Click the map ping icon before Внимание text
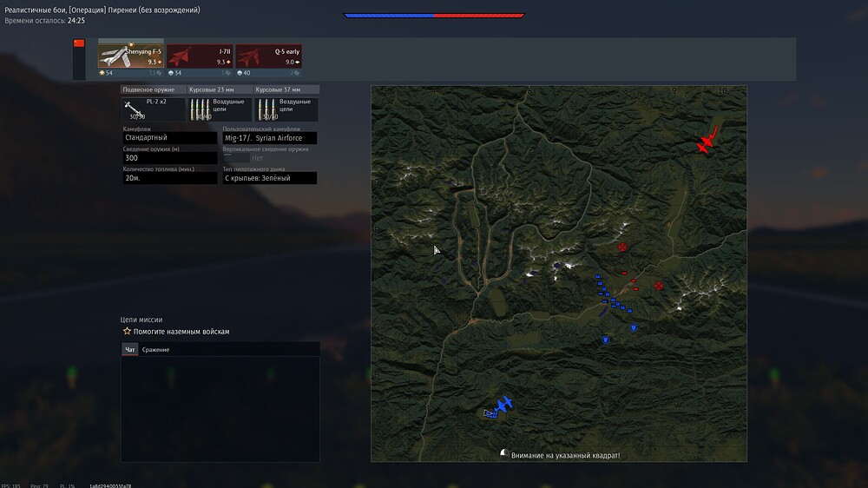 click(504, 453)
